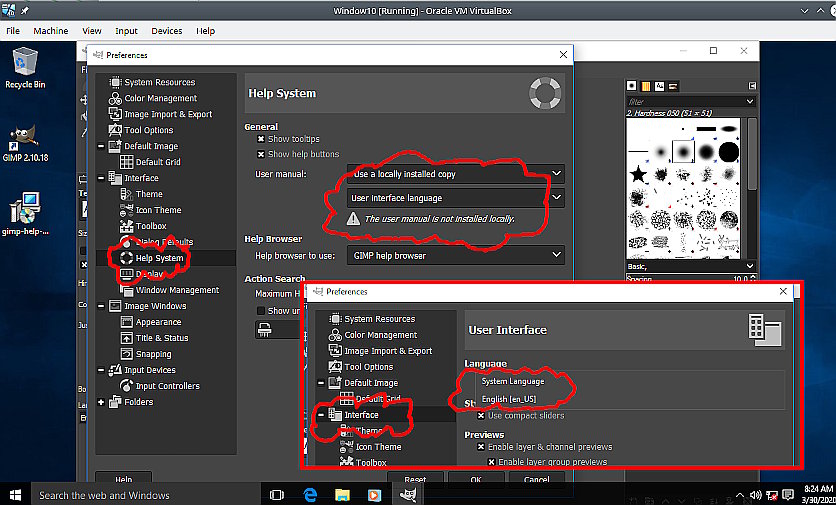
Task: Open the VirtualBox Help menu
Action: coord(205,31)
